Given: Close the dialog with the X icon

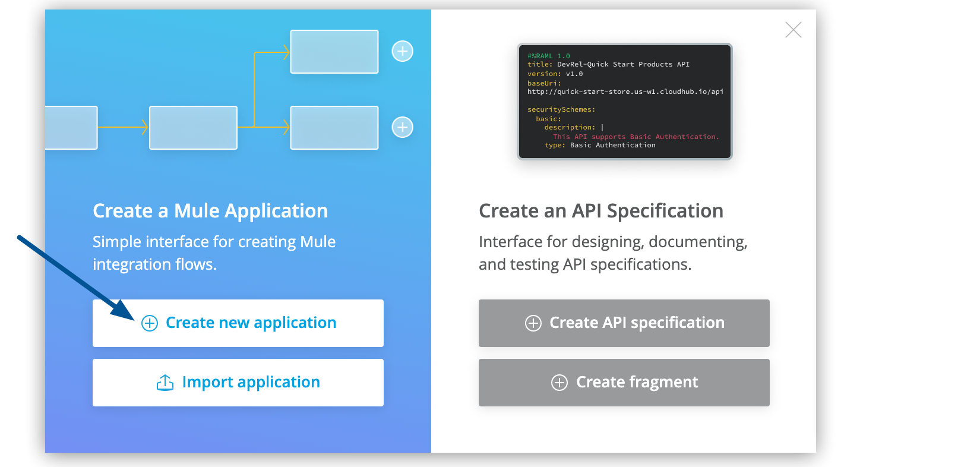Looking at the screenshot, I should (x=794, y=30).
